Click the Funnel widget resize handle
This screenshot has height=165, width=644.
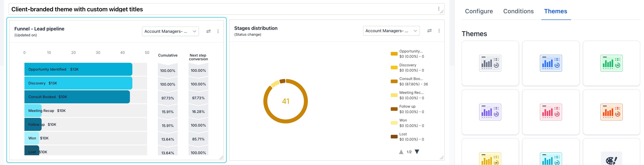[x=221, y=158]
